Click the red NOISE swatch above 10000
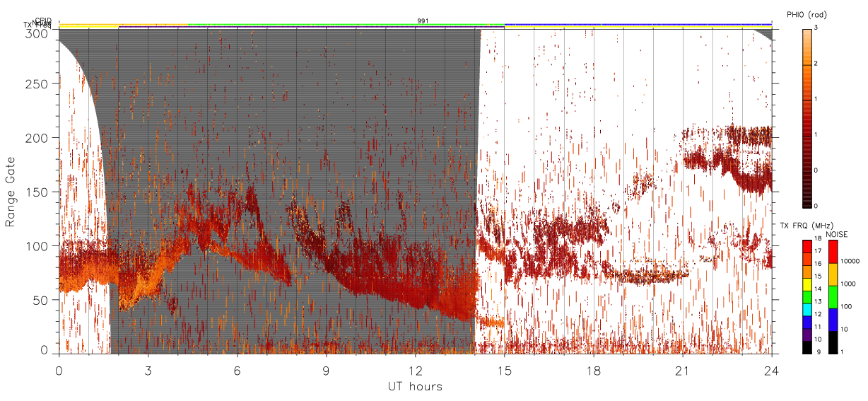This screenshot has width=868, height=401. point(833,252)
